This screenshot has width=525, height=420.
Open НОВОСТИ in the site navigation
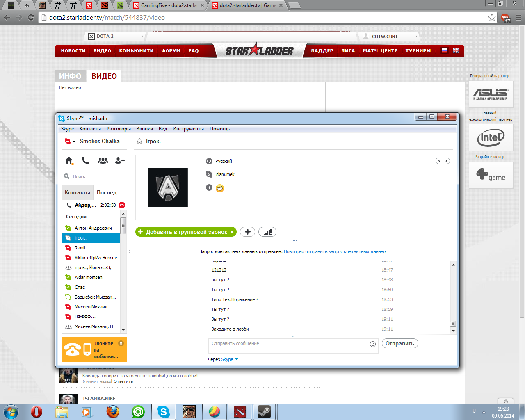coord(73,51)
